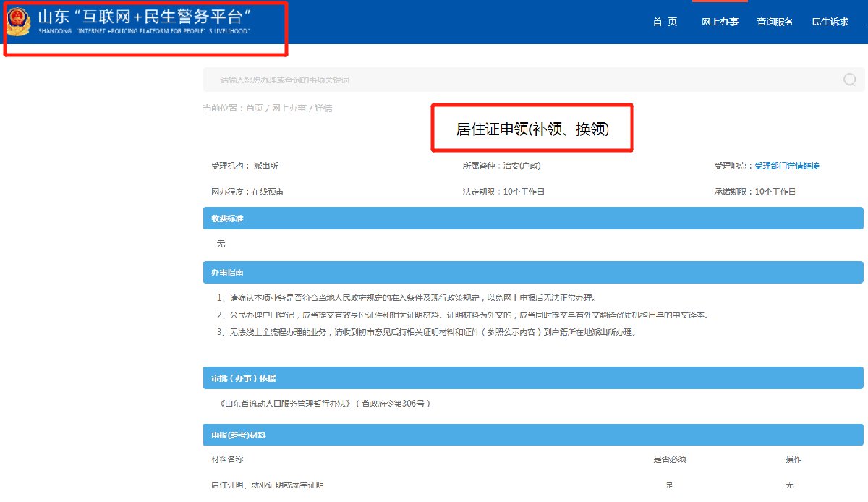
Task: Open the 首页 navigation item
Action: click(x=665, y=22)
